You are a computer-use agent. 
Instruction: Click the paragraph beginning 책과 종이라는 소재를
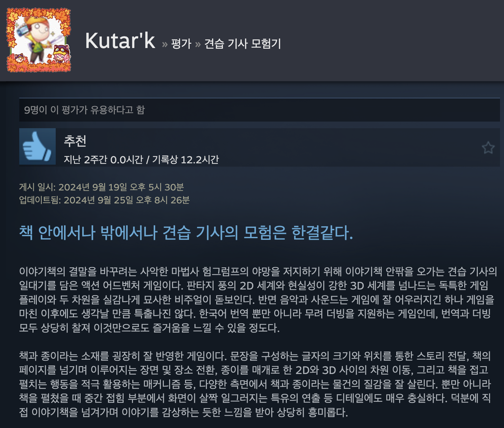coord(255,384)
